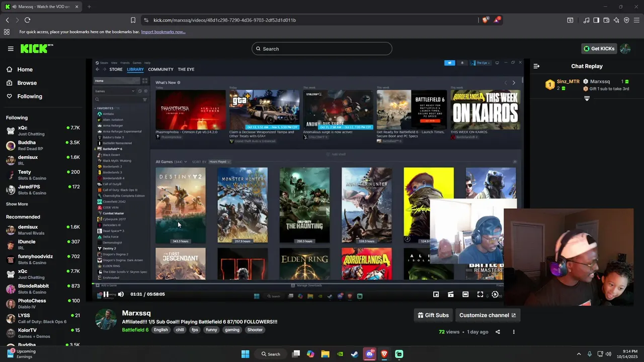The width and height of the screenshot is (644, 362).
Task: Open browser tab search dropdown
Action: (570, 20)
